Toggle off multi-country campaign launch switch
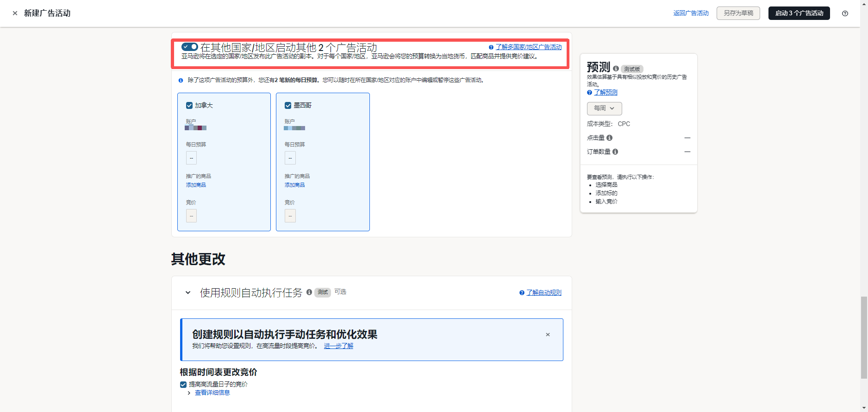The image size is (868, 412). pos(189,47)
